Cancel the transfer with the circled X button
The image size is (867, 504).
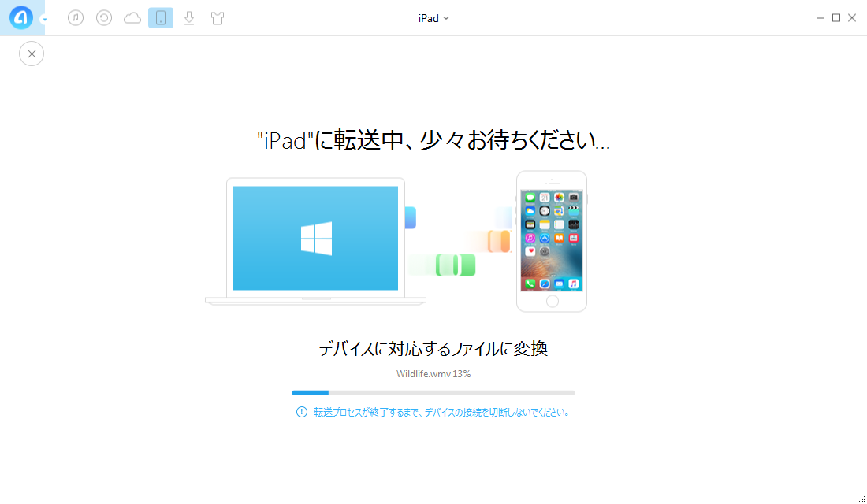32,54
